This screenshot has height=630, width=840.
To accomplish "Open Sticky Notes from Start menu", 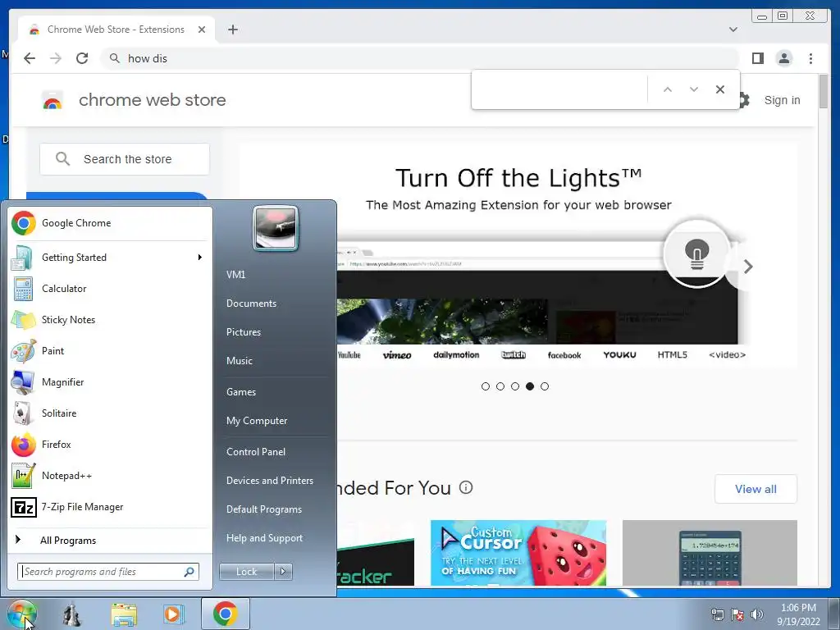I will click(x=110, y=320).
